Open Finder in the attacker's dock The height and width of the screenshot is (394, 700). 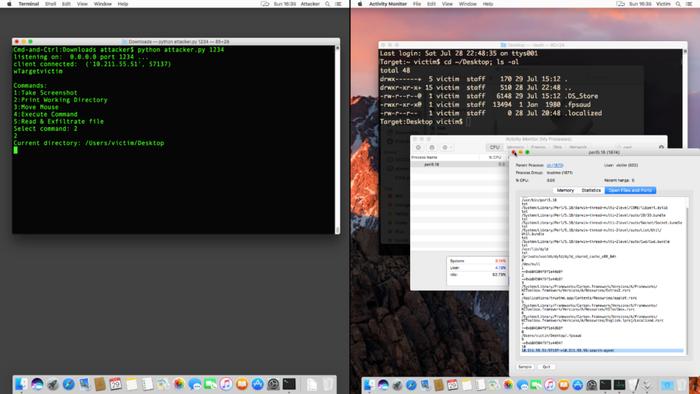coord(21,384)
